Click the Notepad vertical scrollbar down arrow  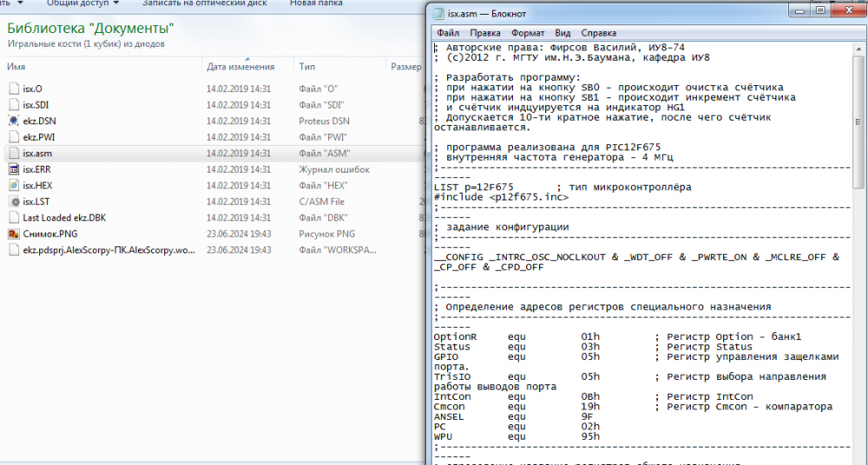point(858,458)
